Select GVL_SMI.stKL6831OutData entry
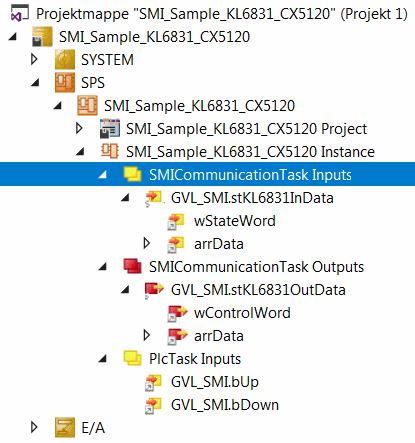 click(x=258, y=290)
